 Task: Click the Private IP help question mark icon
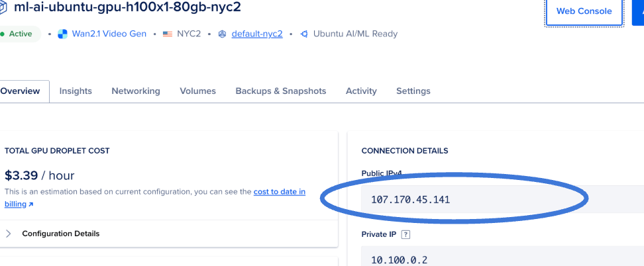coord(405,235)
